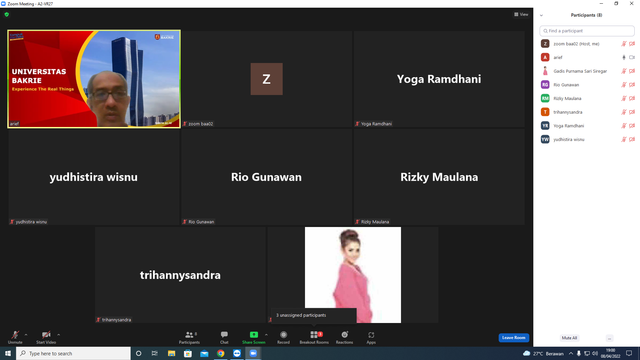Open Breakout Rooms
This screenshot has height=360, width=640.
(x=314, y=337)
